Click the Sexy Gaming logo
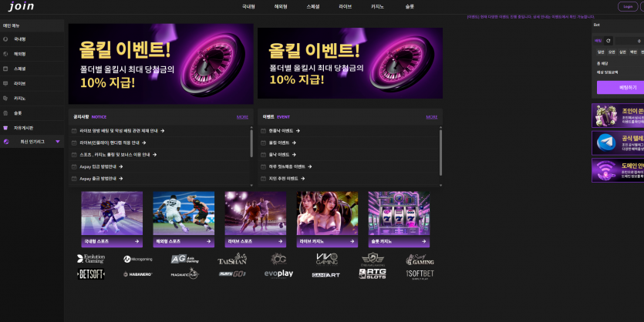The width and height of the screenshot is (644, 322). pos(420,260)
